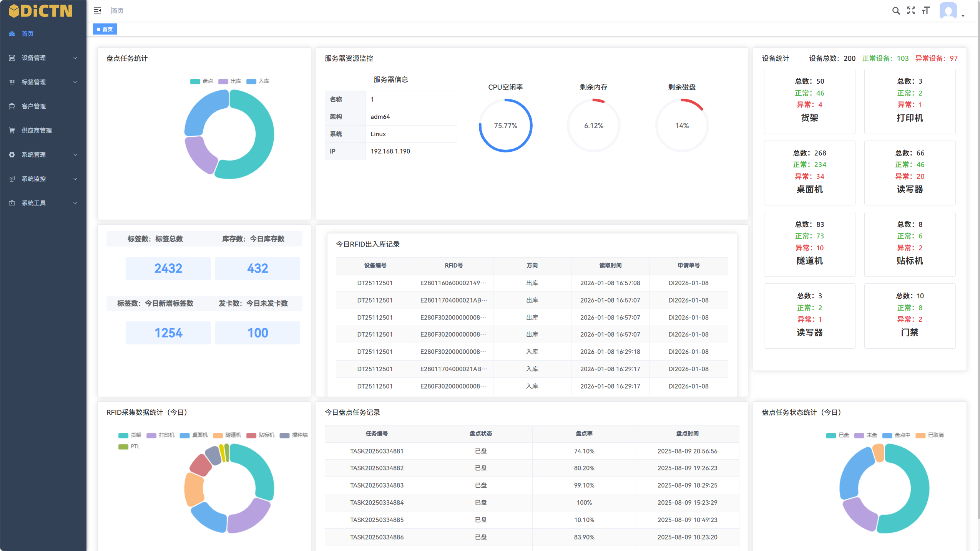Open the user avatar dropdown caret

coord(963,16)
